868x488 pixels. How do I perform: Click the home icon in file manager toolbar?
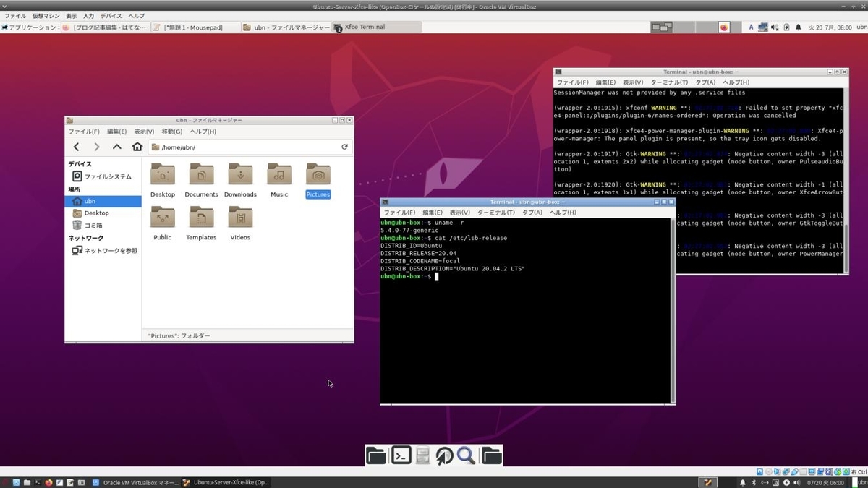(137, 147)
